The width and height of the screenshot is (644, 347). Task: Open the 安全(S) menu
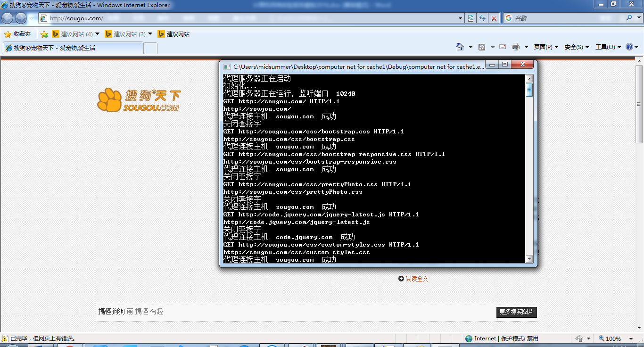pos(577,47)
